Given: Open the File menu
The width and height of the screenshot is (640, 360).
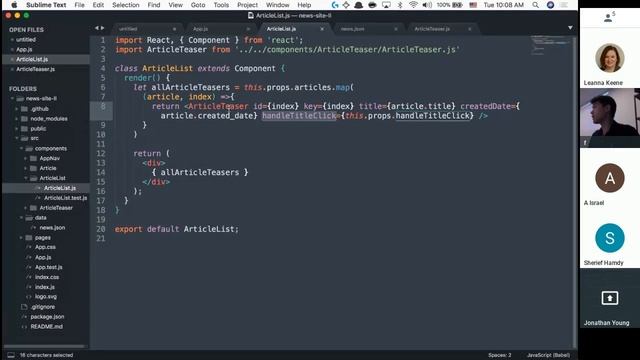Looking at the screenshot, I should pos(80,5).
